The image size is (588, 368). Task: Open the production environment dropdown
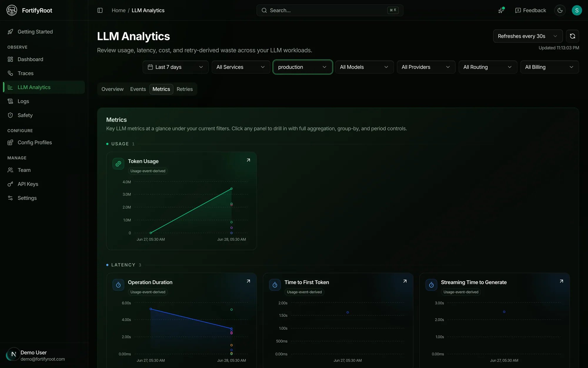point(303,67)
